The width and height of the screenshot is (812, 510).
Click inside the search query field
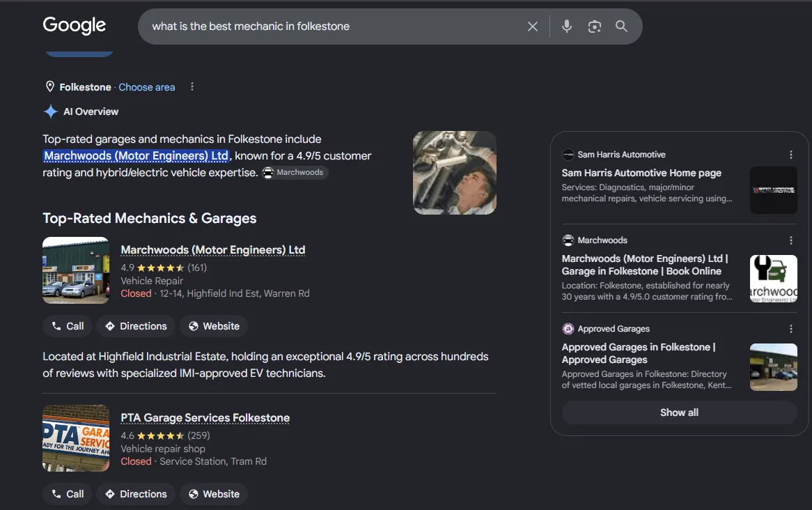[x=331, y=26]
